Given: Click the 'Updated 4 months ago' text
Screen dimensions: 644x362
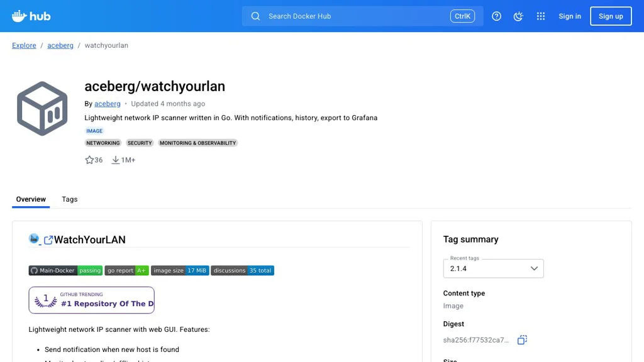Looking at the screenshot, I should (x=168, y=104).
